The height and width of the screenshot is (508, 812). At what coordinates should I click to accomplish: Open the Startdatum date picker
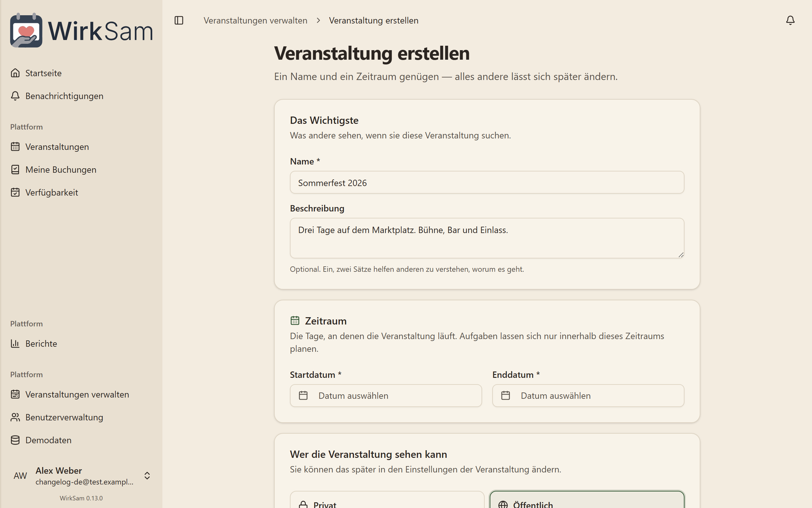[386, 396]
